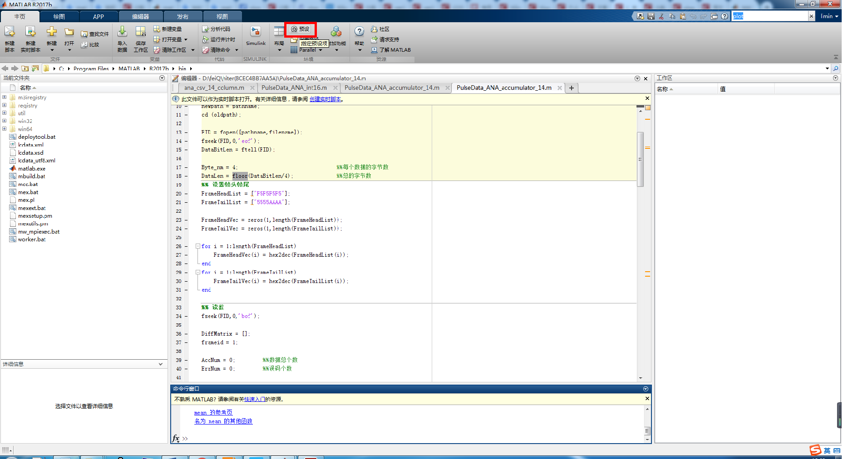Expand the registry folder node
The width and height of the screenshot is (868, 459).
(x=5, y=105)
